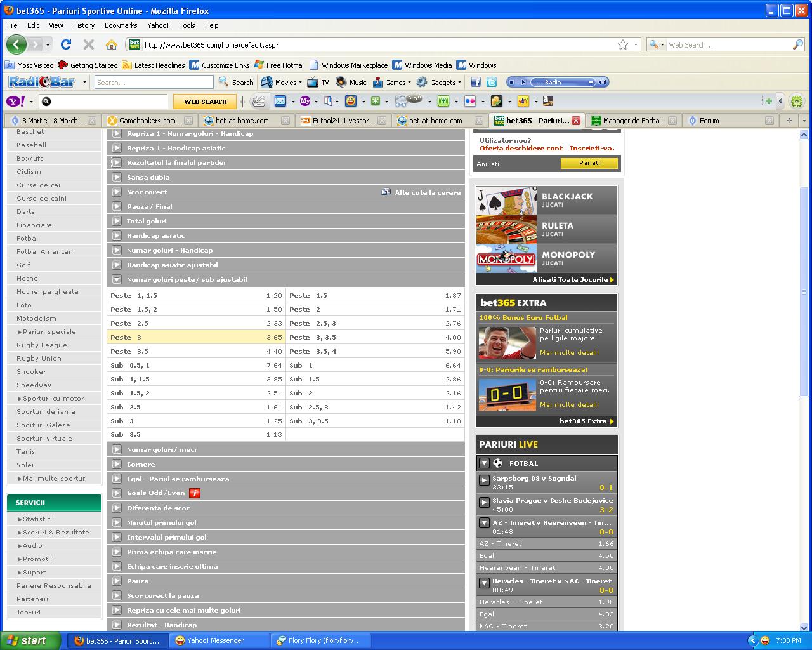Click the RadioBar search input field
This screenshot has height=650, width=812.
[x=154, y=83]
